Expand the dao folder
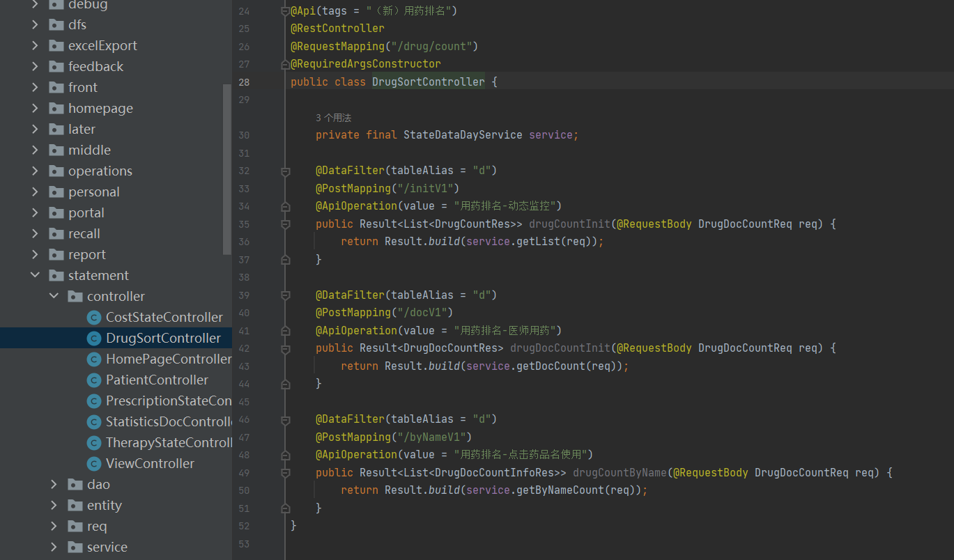The height and width of the screenshot is (560, 954). [x=54, y=485]
